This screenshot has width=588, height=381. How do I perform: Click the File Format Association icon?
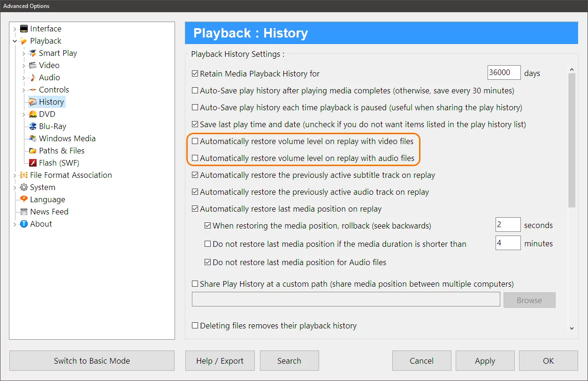point(23,175)
